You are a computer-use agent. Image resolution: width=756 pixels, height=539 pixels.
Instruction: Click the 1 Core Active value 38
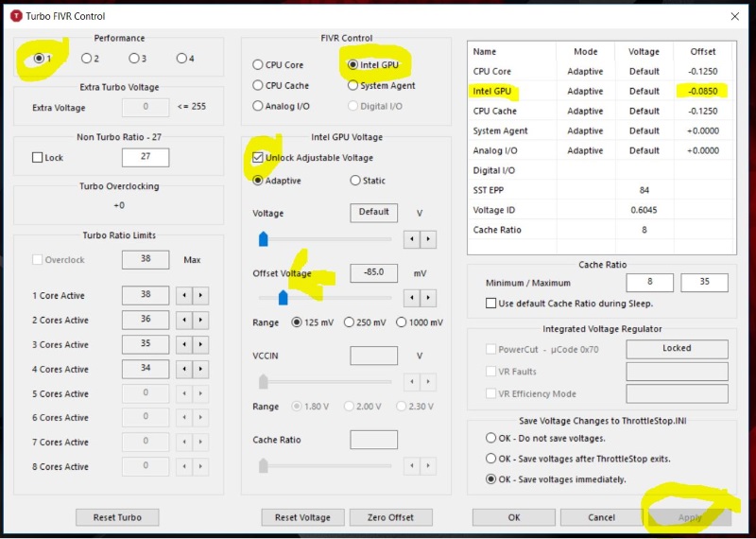pos(146,295)
